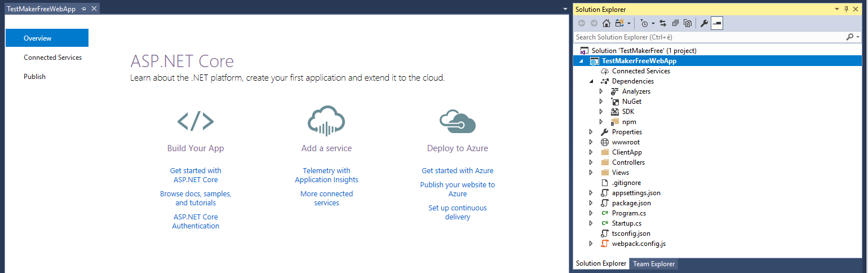
Task: Click the Forward arrow in Solution Explorer toolbar
Action: pyautogui.click(x=594, y=23)
